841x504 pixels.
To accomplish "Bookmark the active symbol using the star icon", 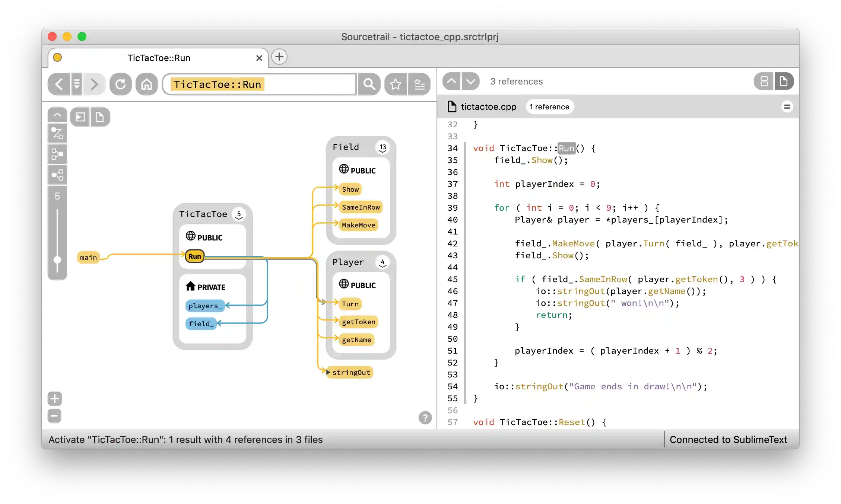I will coord(396,84).
